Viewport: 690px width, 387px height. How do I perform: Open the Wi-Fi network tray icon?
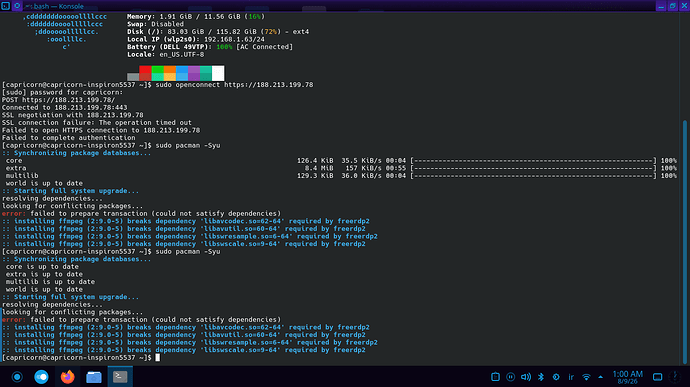point(586,377)
